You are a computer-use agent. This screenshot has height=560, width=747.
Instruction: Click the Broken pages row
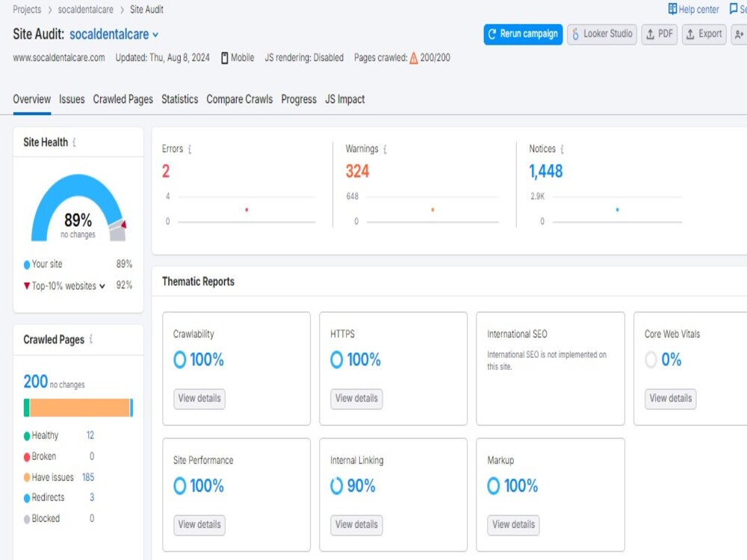pyautogui.click(x=59, y=456)
